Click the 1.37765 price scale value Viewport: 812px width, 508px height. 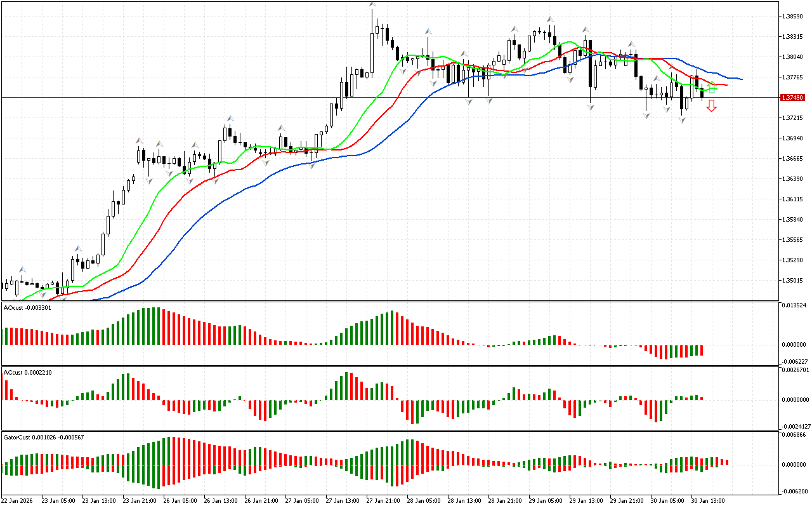pyautogui.click(x=794, y=77)
